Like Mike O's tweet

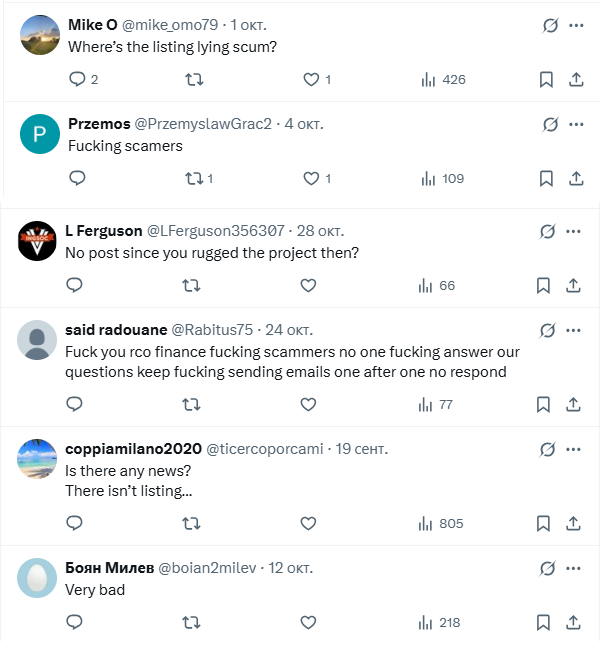coord(310,80)
